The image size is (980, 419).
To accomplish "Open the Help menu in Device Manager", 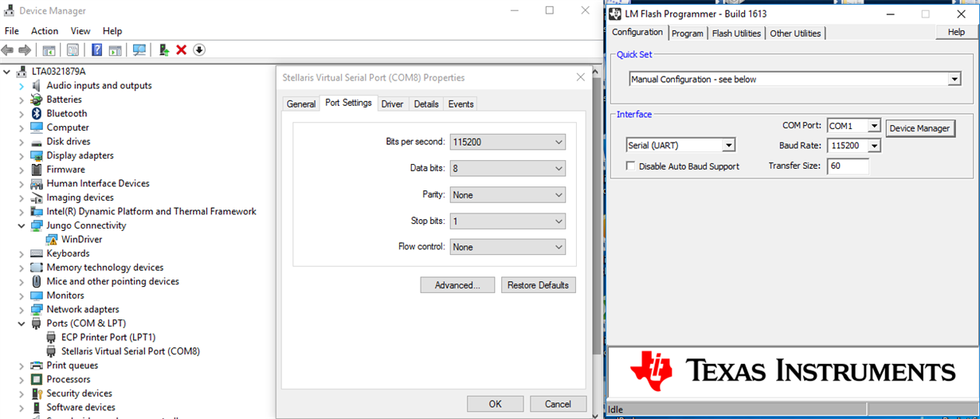I will (112, 31).
